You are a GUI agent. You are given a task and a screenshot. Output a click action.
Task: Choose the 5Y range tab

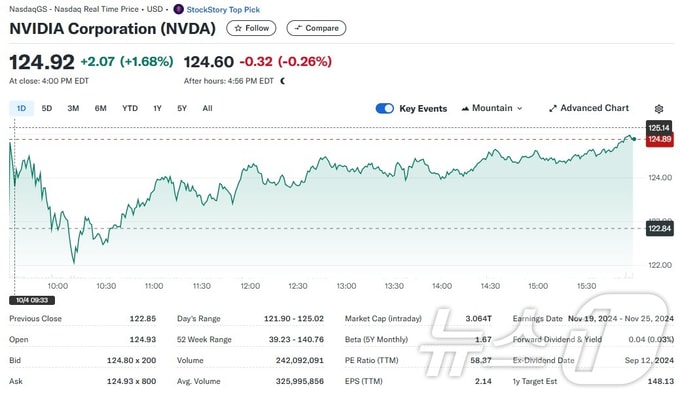pos(182,108)
